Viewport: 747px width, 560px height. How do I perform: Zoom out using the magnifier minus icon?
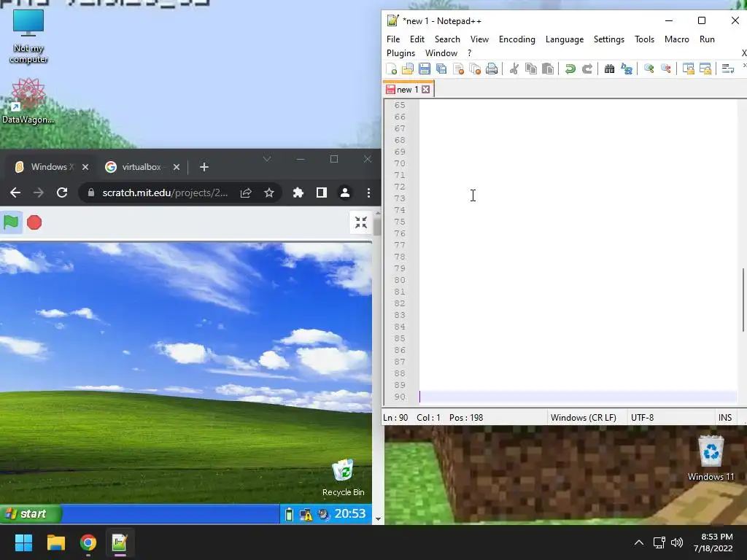[665, 69]
